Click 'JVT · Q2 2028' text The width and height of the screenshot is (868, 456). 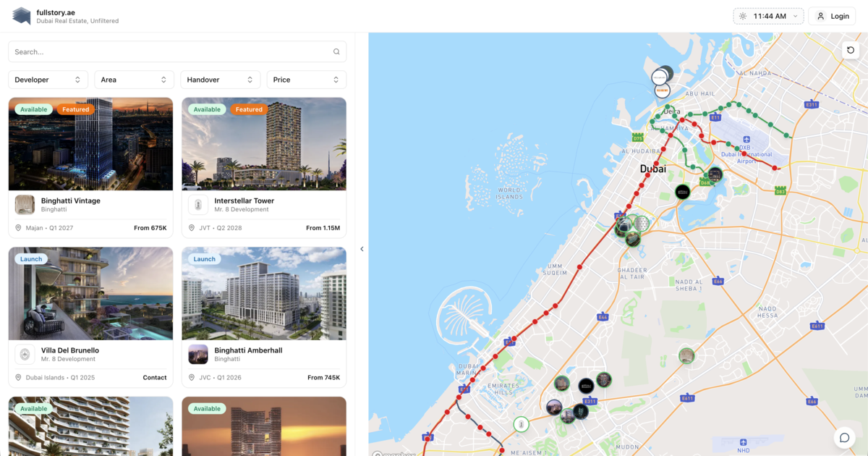[x=220, y=228]
